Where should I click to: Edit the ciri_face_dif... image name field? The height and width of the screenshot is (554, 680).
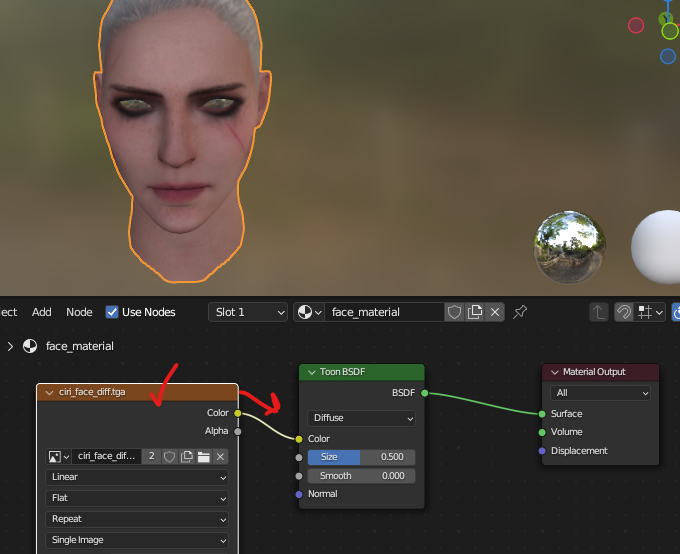click(x=106, y=456)
